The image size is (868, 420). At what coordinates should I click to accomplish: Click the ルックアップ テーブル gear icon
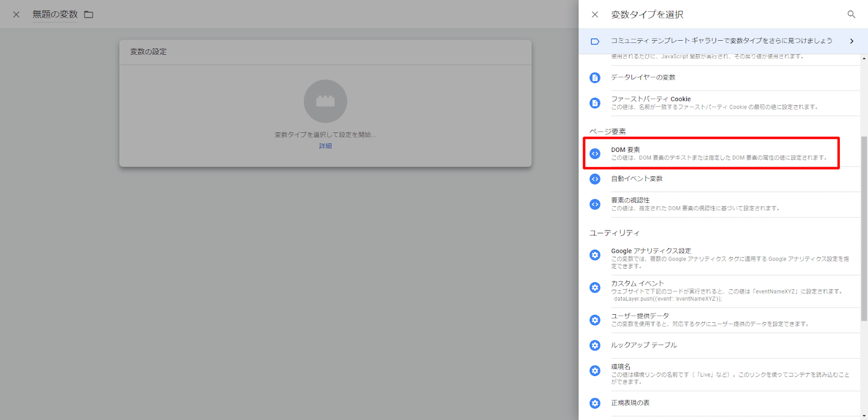(595, 346)
